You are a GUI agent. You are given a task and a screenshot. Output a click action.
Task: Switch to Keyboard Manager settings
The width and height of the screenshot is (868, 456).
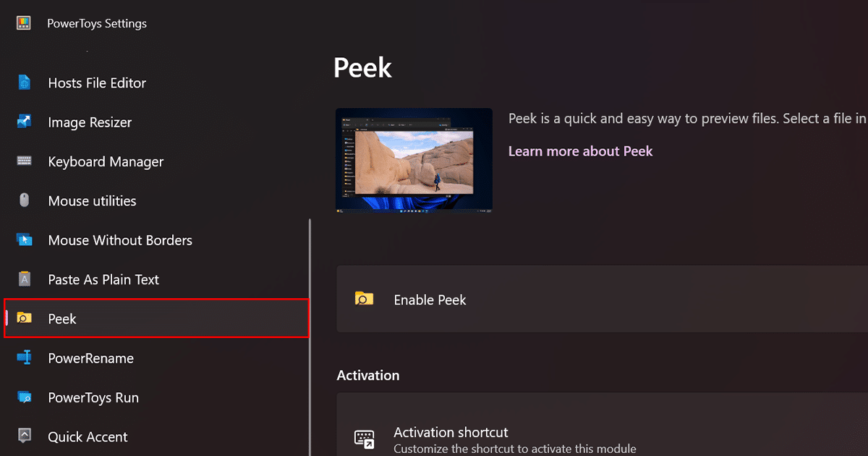pyautogui.click(x=106, y=161)
